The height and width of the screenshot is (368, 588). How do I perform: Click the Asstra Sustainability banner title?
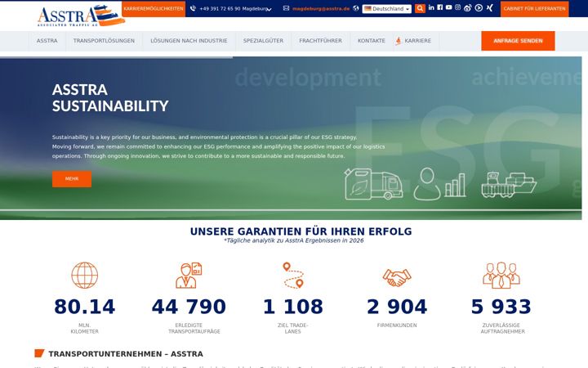110,97
